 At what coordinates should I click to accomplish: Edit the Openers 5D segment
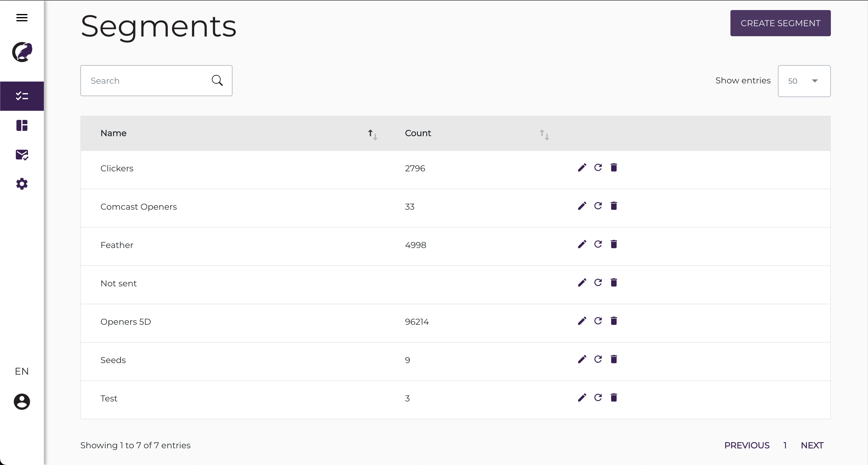pyautogui.click(x=582, y=321)
